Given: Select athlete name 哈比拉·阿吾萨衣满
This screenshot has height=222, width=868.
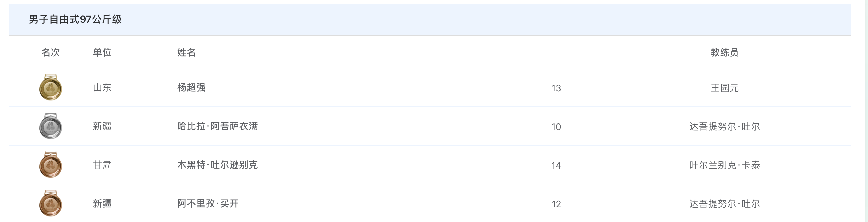Looking at the screenshot, I should tap(217, 126).
